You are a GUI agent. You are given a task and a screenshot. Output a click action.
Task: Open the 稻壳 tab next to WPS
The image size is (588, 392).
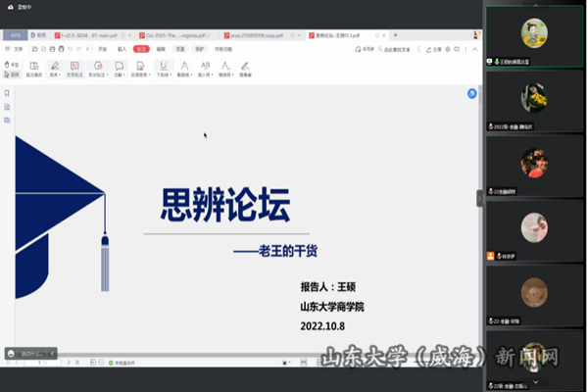click(38, 35)
